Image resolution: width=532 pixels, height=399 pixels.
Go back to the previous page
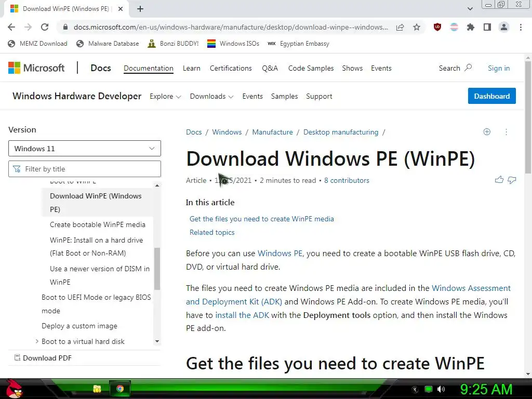pyautogui.click(x=11, y=27)
